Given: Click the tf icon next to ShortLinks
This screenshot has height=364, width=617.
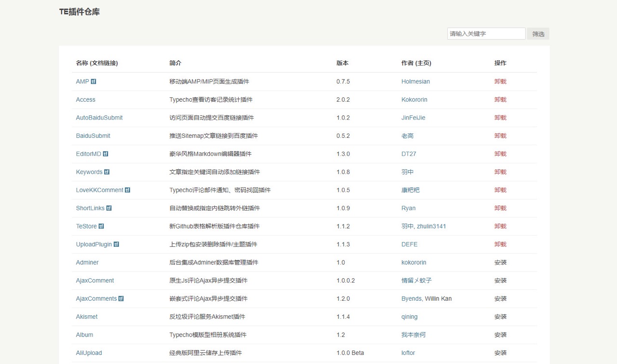Looking at the screenshot, I should [x=109, y=208].
